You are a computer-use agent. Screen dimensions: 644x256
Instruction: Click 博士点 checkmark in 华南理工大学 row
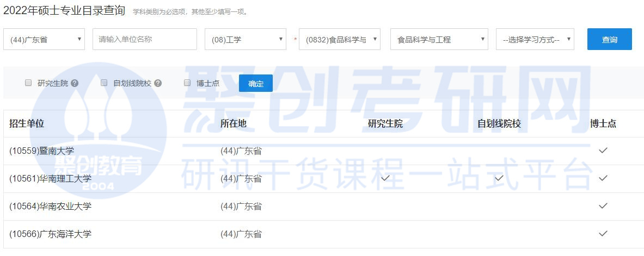[603, 178]
